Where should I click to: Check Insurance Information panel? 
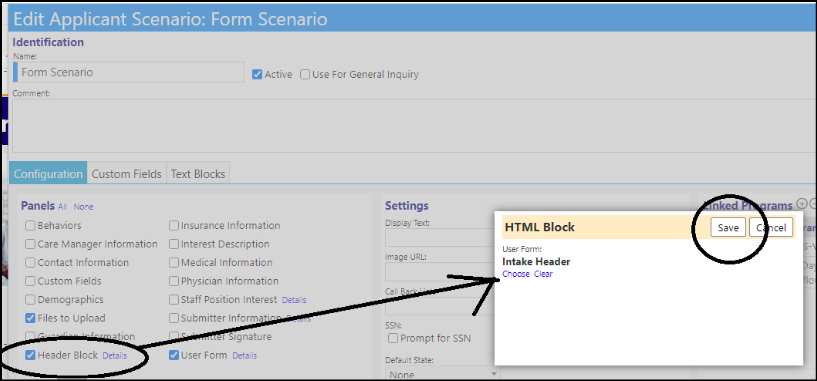click(174, 226)
